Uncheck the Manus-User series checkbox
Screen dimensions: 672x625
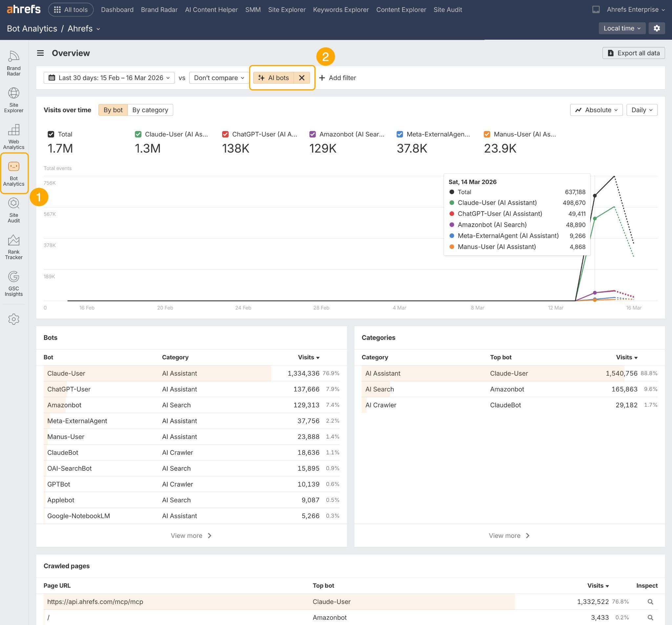tap(487, 134)
